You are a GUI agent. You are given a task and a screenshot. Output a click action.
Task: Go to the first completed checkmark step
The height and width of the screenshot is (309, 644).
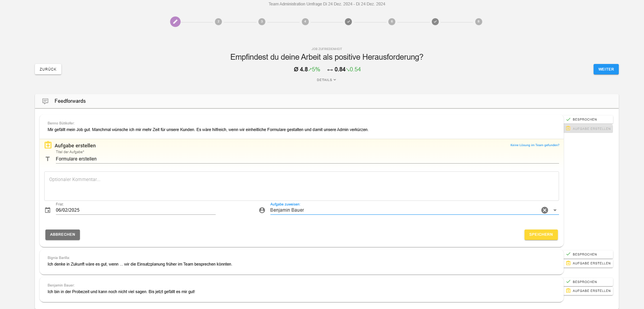point(348,22)
